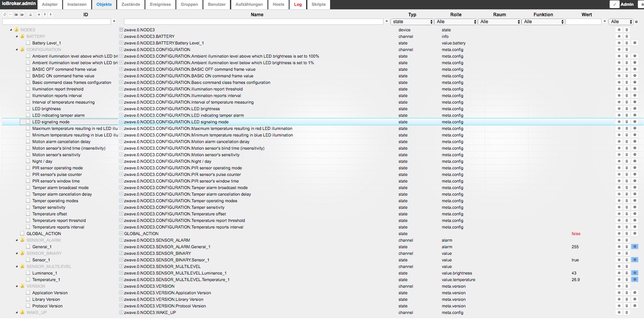
Task: Open the Raum filter dropdown
Action: pyautogui.click(x=499, y=22)
